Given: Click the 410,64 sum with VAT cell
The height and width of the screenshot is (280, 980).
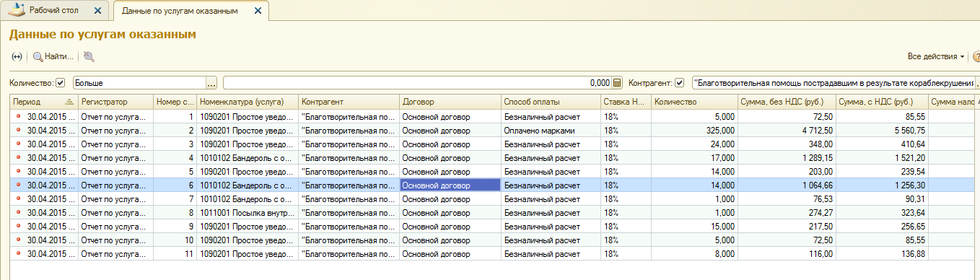Looking at the screenshot, I should (882, 144).
